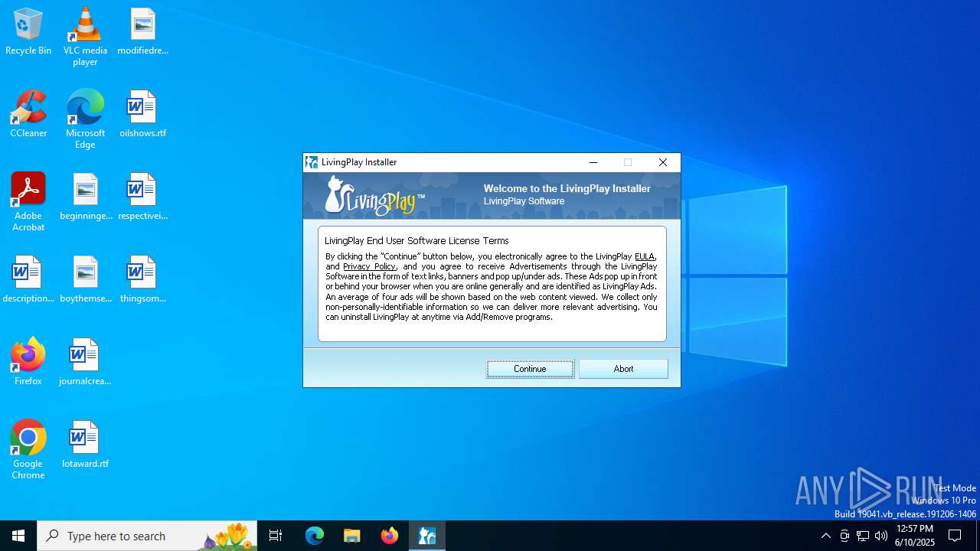Screen dimensions: 980x551
Task: Launch CCleaner from desktop
Action: click(x=28, y=115)
